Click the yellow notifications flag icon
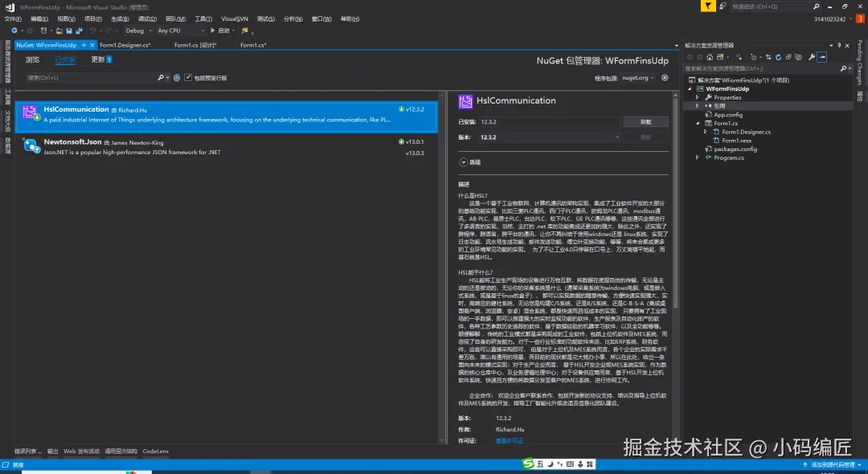Image resolution: width=868 pixels, height=474 pixels. coord(708,6)
